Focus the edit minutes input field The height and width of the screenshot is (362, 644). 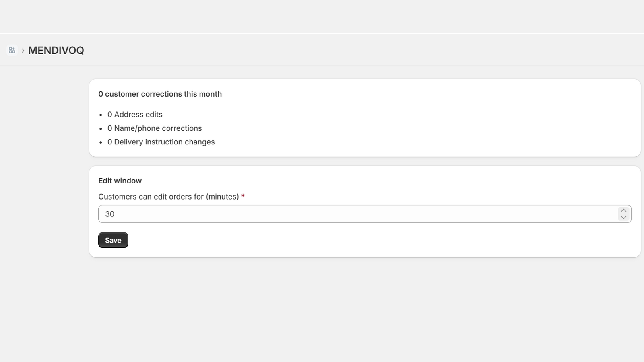point(365,214)
